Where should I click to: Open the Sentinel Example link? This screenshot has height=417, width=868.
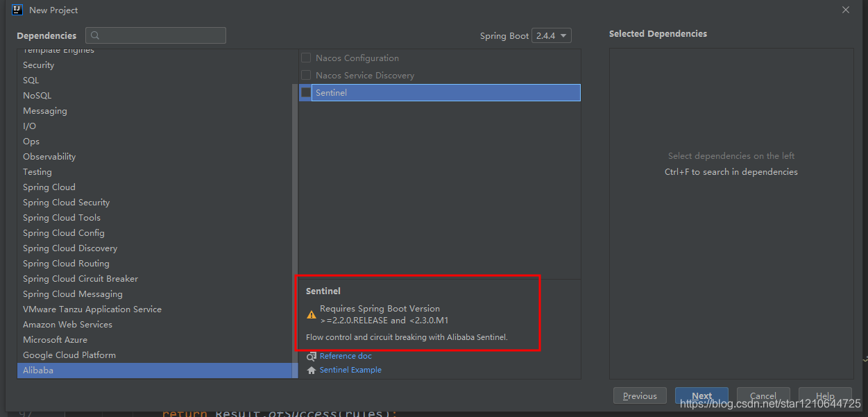350,370
